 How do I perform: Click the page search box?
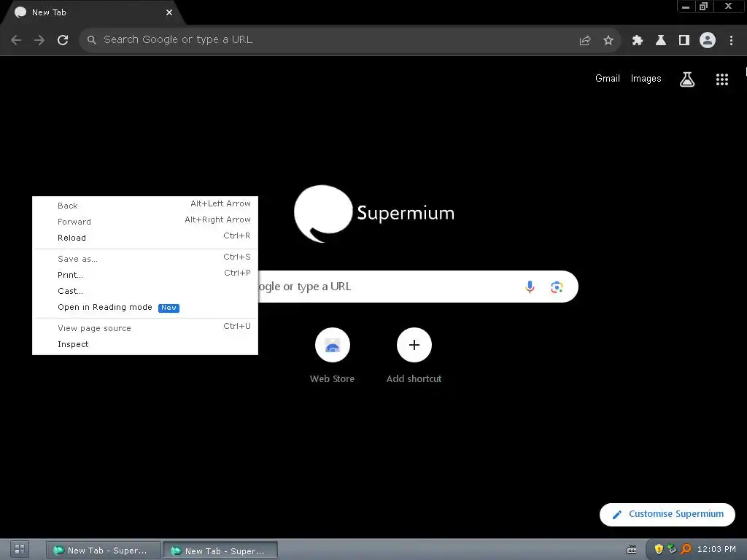tap(418, 287)
